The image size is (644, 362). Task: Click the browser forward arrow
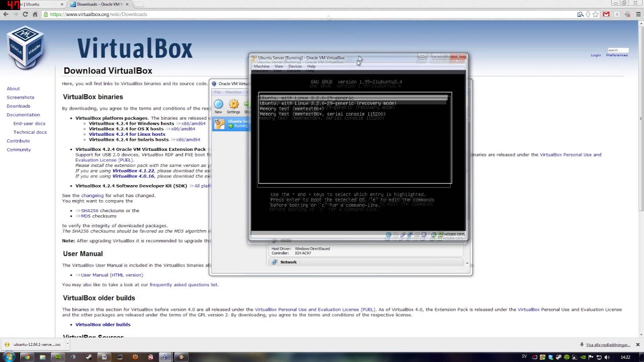pyautogui.click(x=15, y=14)
